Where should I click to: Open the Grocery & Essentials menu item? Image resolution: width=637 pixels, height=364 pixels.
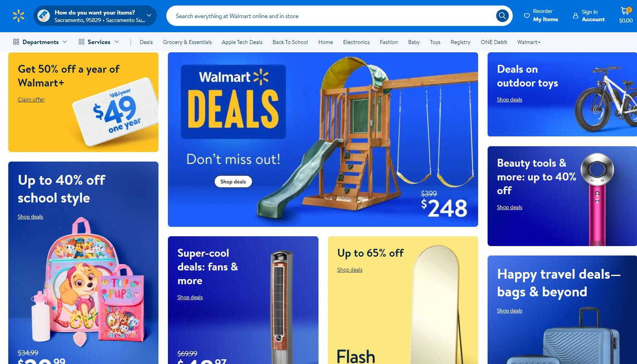pyautogui.click(x=187, y=42)
